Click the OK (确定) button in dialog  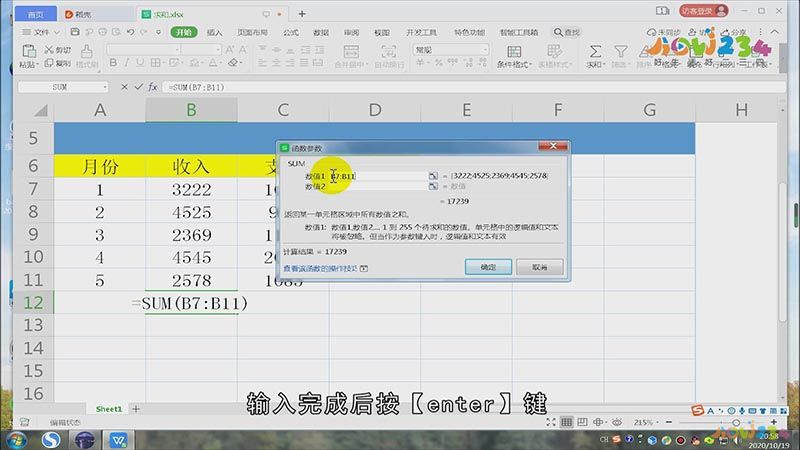pyautogui.click(x=488, y=267)
